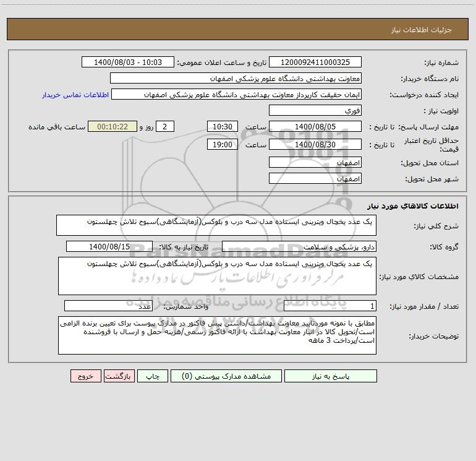Click the buyer organization name field
The height and width of the screenshot is (461, 476).
coord(236,78)
